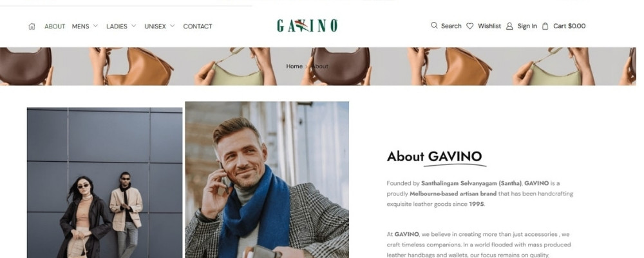
Task: Open the GAVINO logo link
Action: pyautogui.click(x=307, y=26)
